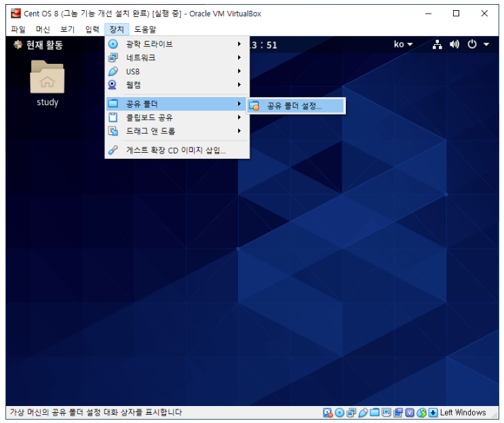Select 공유 폴더 menu entry
Screen dimensions: 504x423
177,104
